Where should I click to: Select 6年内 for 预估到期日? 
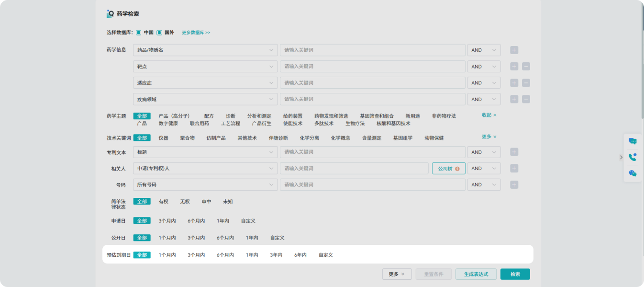coord(300,255)
